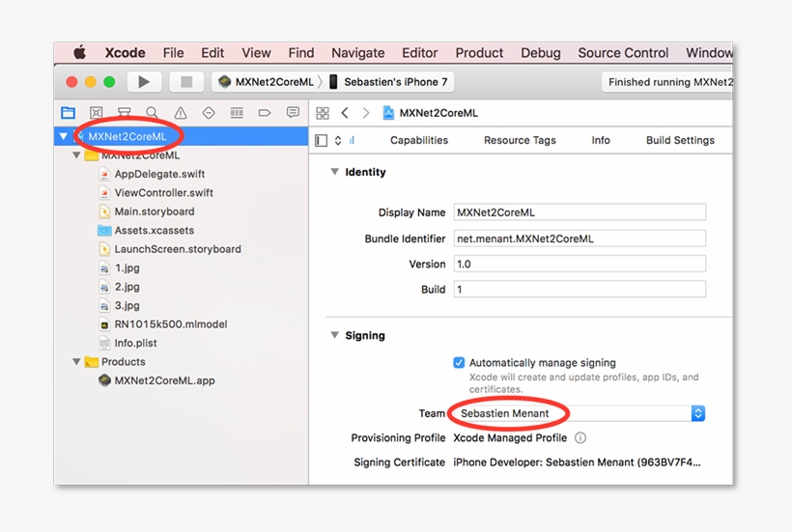
Task: Open the Source Control menu
Action: tap(623, 53)
